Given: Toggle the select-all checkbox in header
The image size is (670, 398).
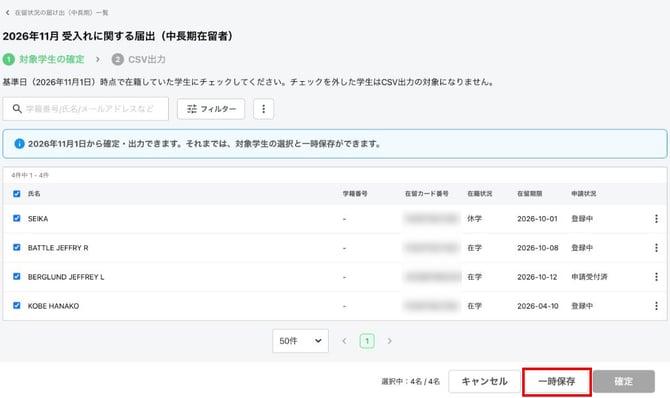Looking at the screenshot, I should point(17,194).
